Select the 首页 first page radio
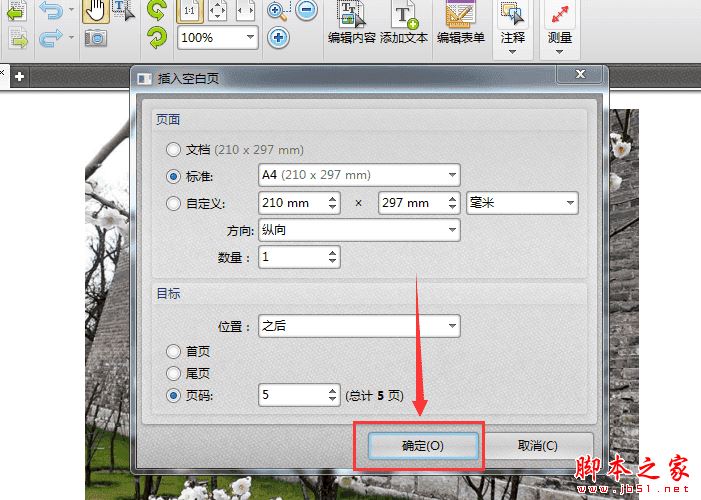 click(173, 352)
